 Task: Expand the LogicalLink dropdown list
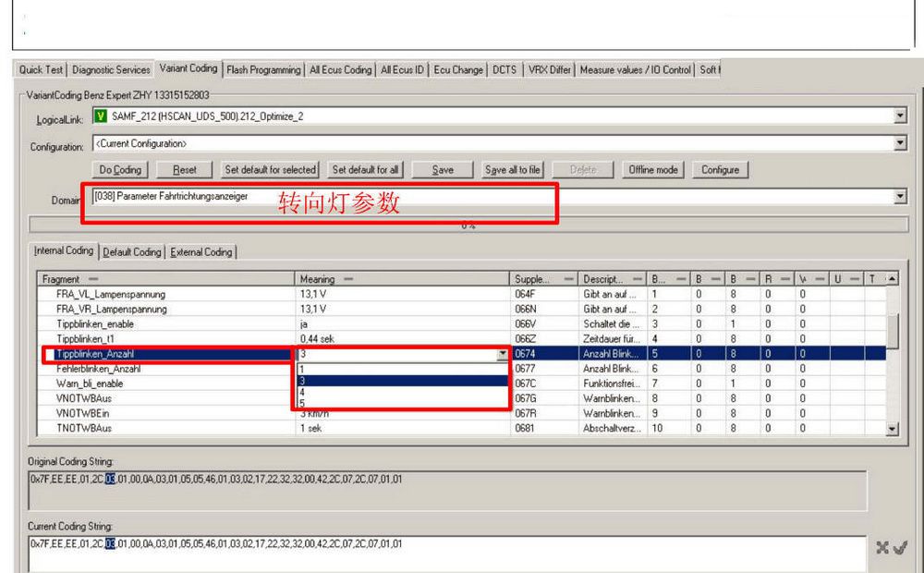(901, 116)
